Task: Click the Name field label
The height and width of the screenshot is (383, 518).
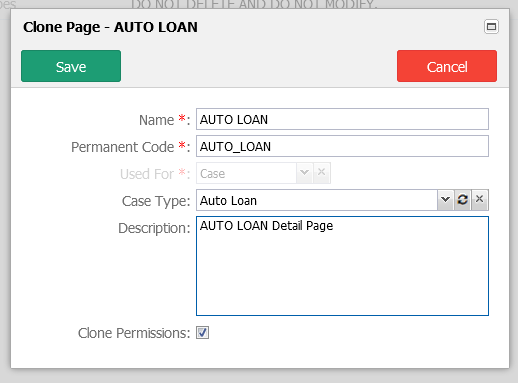Action: click(x=164, y=120)
